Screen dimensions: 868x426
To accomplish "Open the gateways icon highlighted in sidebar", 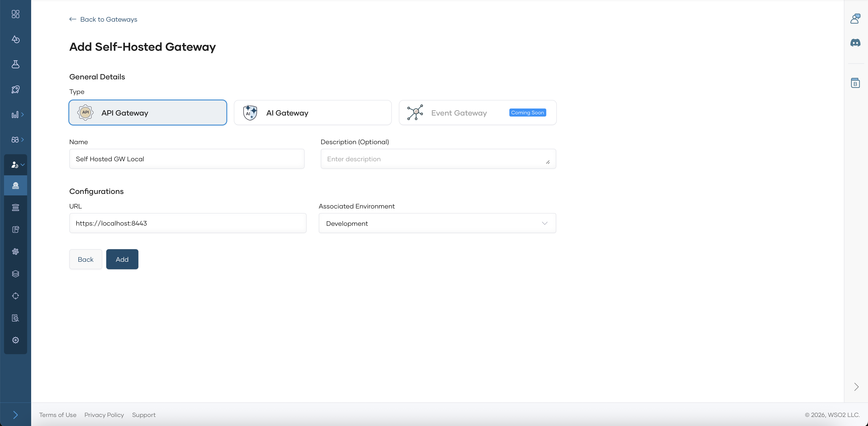I will coord(16,185).
